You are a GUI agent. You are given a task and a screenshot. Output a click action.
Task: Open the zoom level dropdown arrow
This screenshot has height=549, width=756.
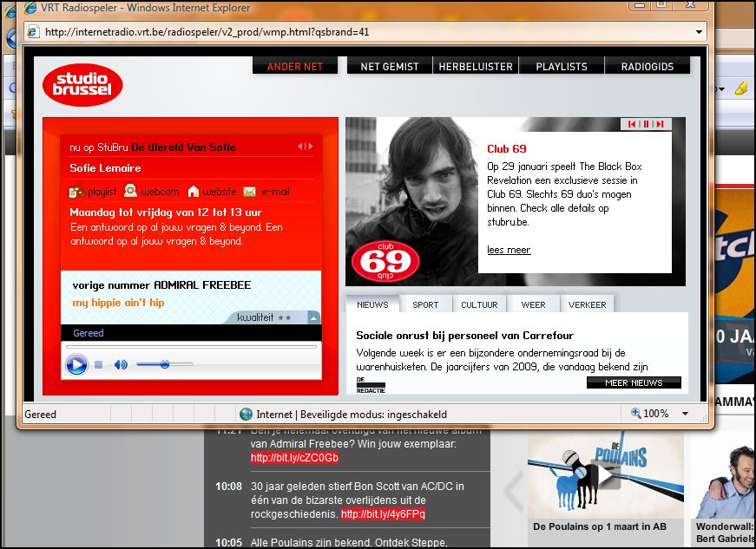[x=685, y=414]
